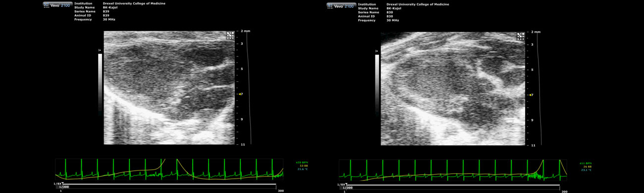Click the transducer orientation icon on the 830 image
This screenshot has height=193, width=644.
click(x=521, y=36)
